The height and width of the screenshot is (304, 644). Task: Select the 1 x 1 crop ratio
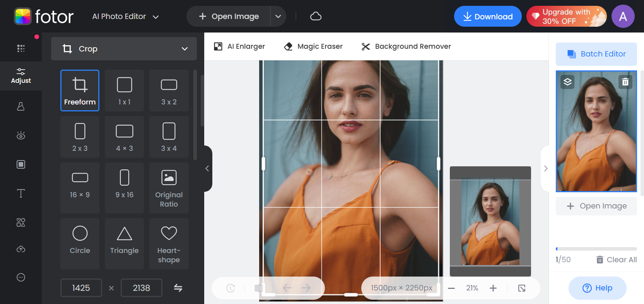(124, 90)
